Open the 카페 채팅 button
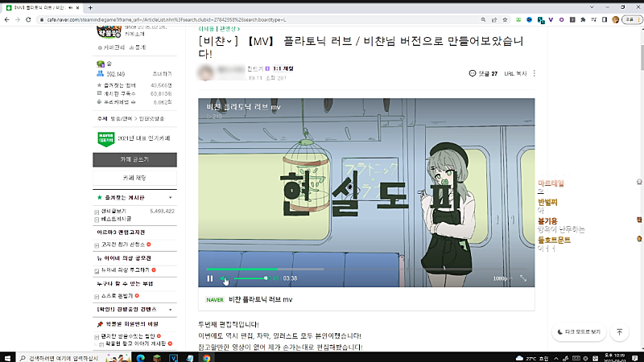644x362 pixels. (x=134, y=178)
